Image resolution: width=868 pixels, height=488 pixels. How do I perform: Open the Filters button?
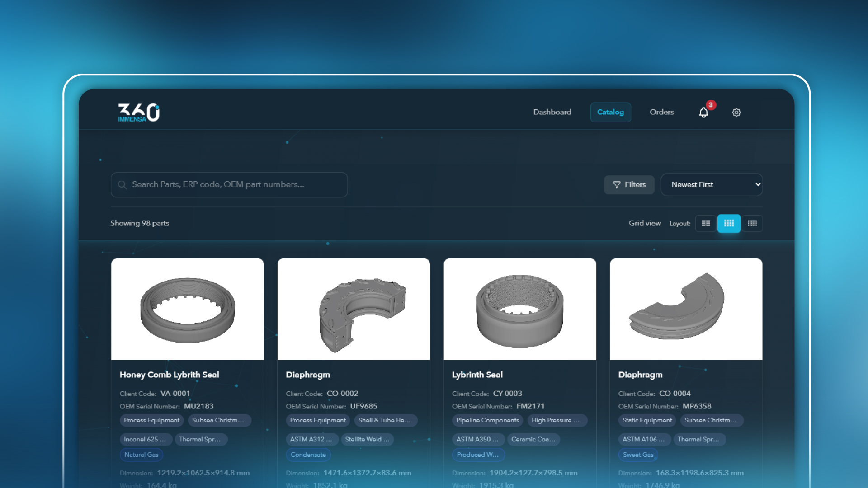click(x=629, y=185)
